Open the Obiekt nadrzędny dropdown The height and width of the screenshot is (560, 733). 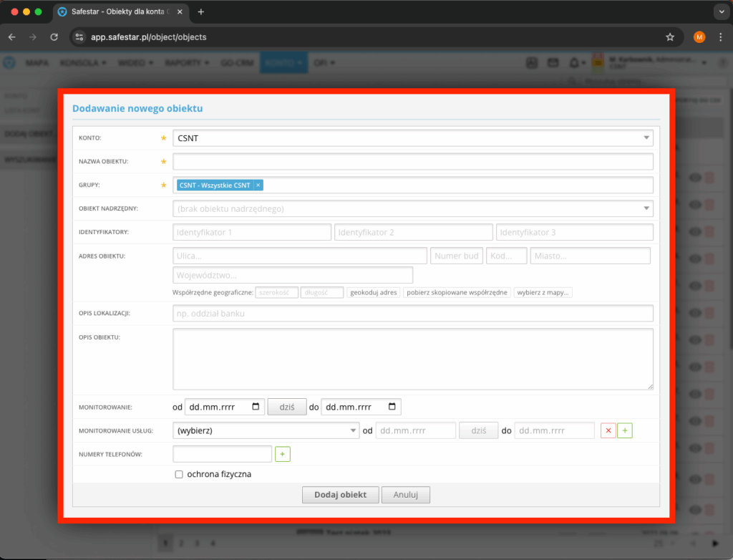[x=413, y=208]
